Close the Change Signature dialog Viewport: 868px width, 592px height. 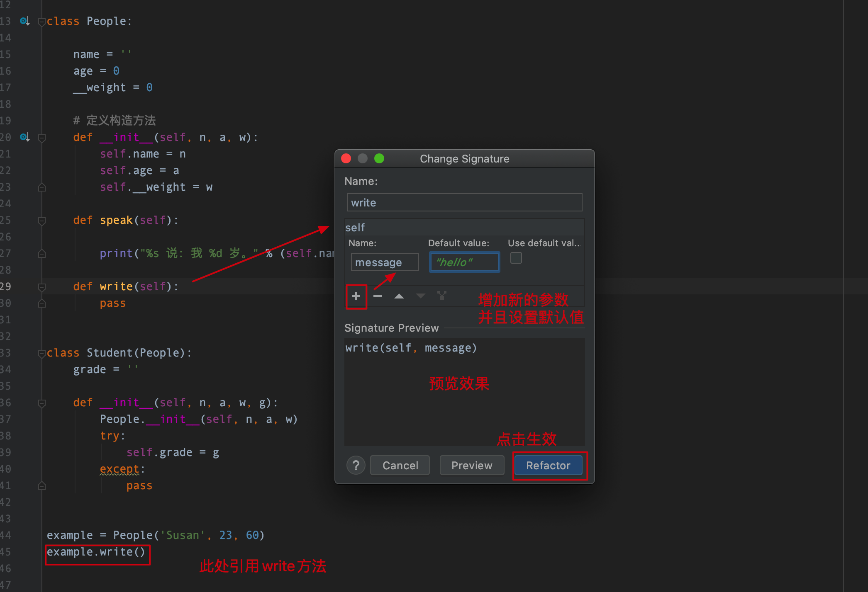point(346,158)
